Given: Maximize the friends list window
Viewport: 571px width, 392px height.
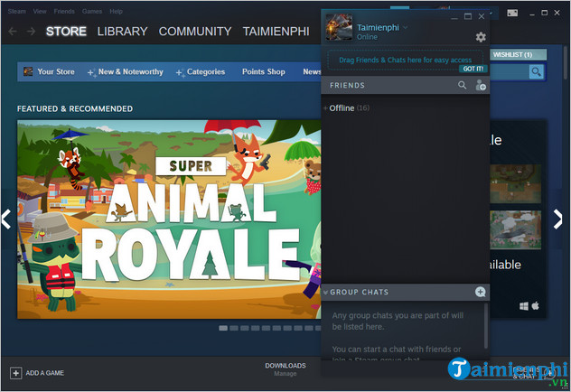Looking at the screenshot, I should click(468, 16).
